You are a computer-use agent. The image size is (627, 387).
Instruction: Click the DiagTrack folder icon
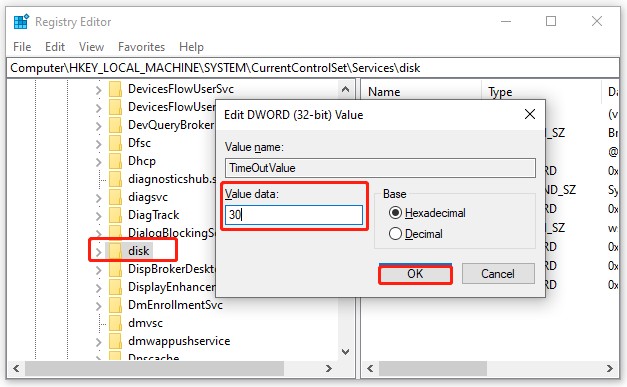point(115,215)
